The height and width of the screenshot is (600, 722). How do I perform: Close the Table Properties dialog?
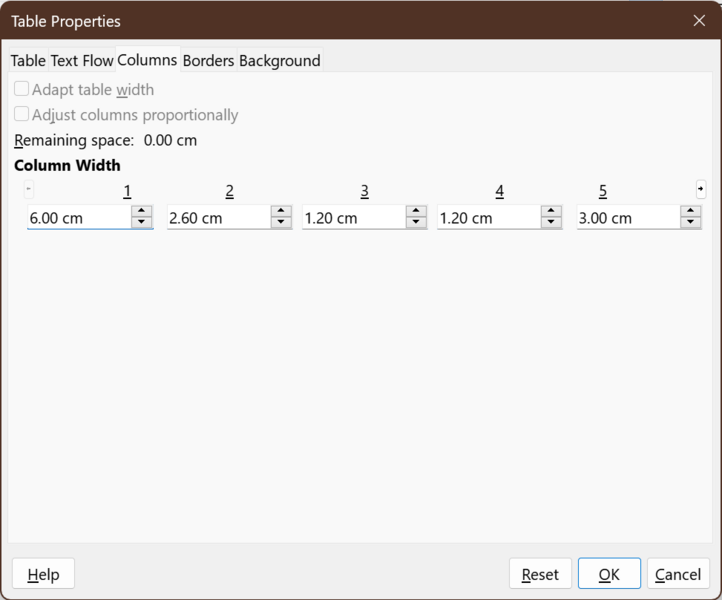click(x=699, y=20)
